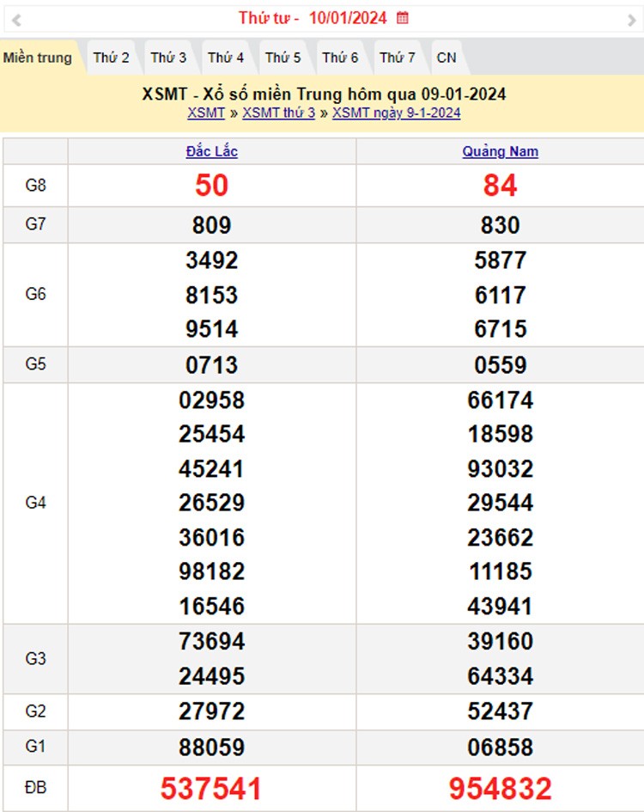Open the calendar date picker icon
This screenshot has height=812, width=644.
pyautogui.click(x=403, y=18)
